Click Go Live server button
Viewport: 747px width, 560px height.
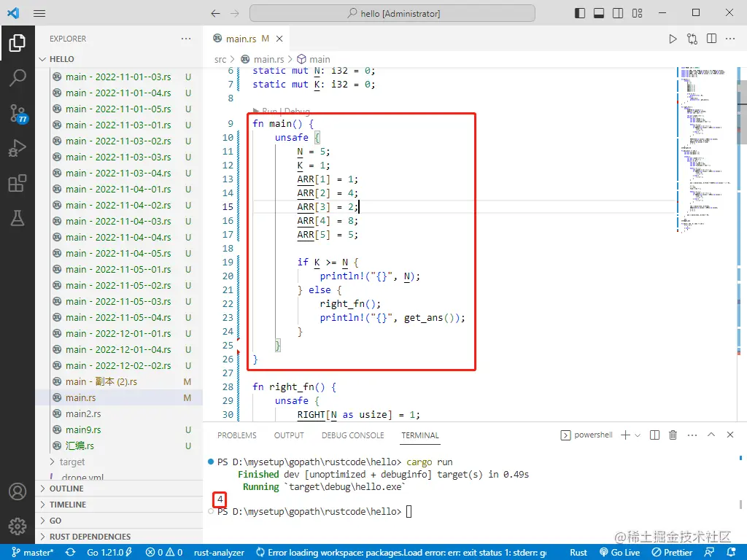[620, 553]
